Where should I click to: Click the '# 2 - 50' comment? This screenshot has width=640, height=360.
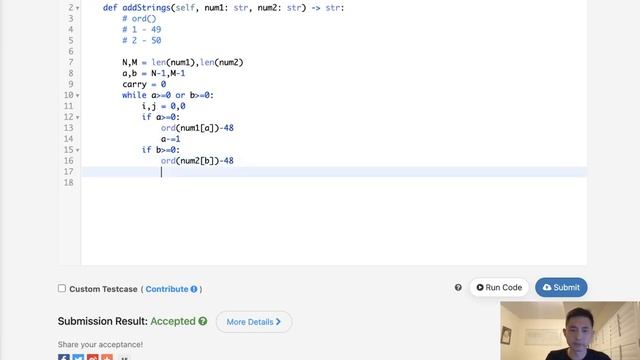pyautogui.click(x=142, y=40)
